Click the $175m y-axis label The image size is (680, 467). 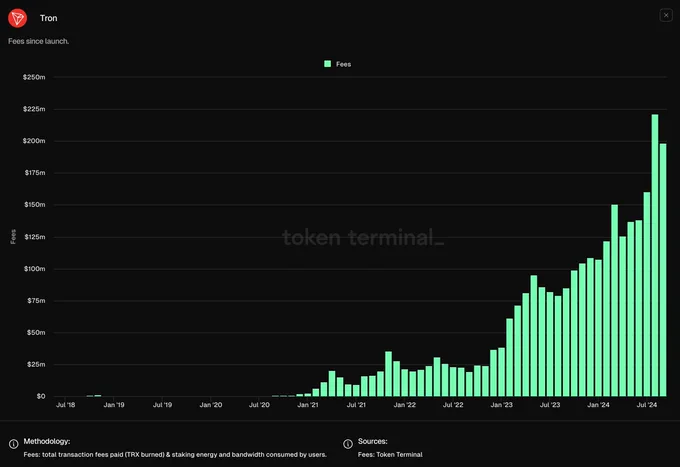(x=35, y=173)
